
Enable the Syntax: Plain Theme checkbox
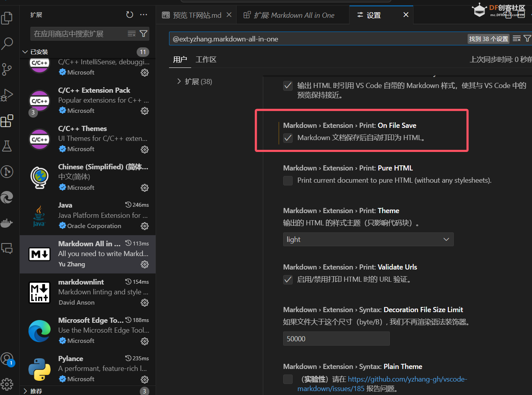[x=288, y=379]
